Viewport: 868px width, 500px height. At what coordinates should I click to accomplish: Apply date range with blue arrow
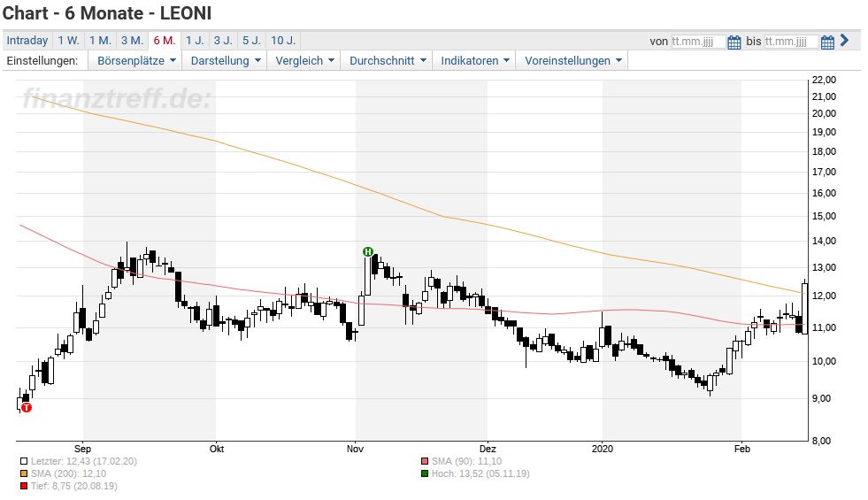coord(843,41)
